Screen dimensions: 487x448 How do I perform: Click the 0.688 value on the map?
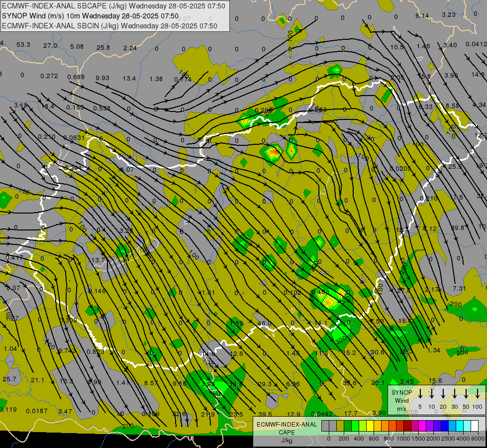(76, 77)
